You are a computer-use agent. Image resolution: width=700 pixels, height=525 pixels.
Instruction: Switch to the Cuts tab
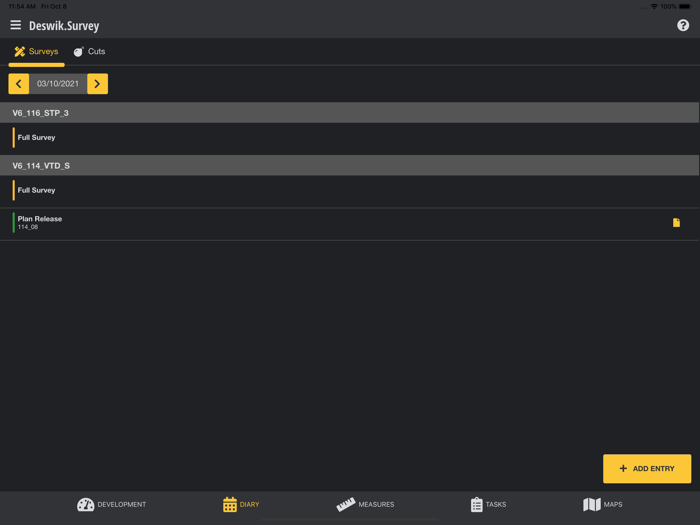coord(89,52)
